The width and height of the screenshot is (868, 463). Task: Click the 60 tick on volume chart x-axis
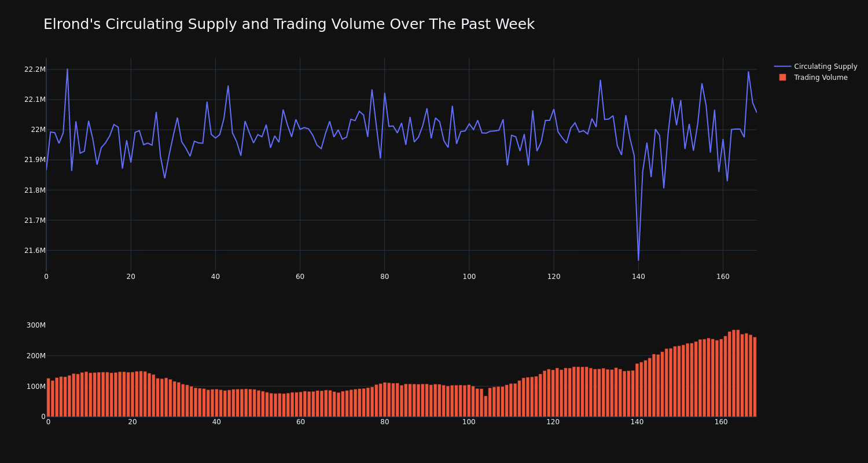(x=300, y=422)
